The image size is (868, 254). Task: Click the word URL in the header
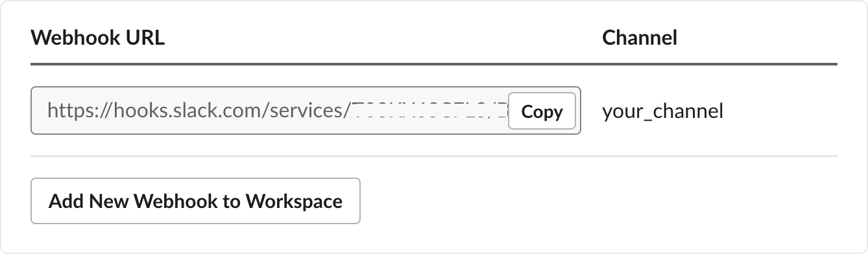146,38
